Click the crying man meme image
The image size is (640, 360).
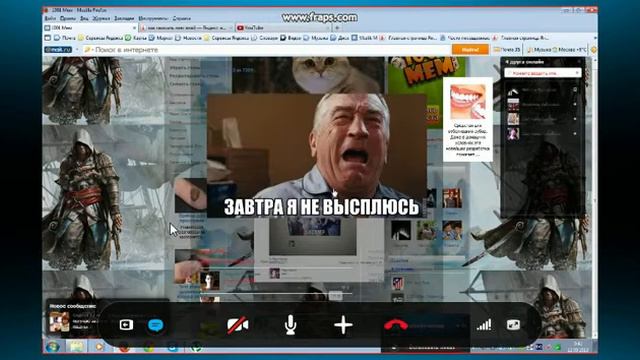(317, 156)
